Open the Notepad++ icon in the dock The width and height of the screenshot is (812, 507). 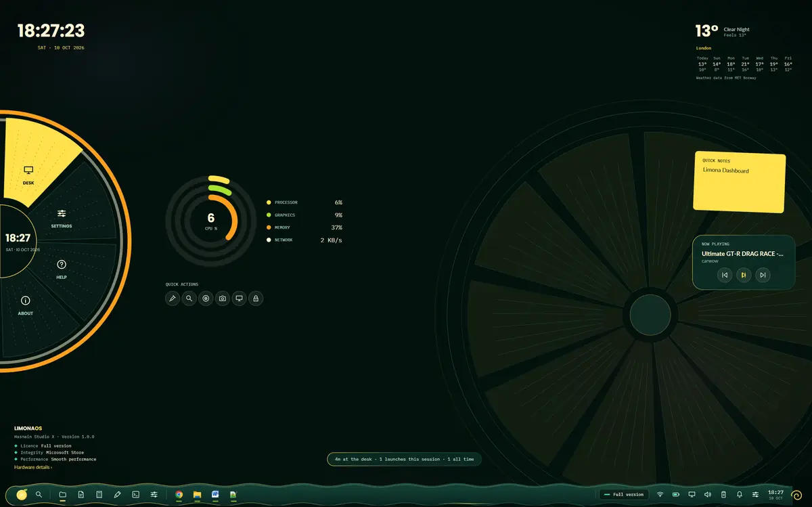pyautogui.click(x=233, y=495)
